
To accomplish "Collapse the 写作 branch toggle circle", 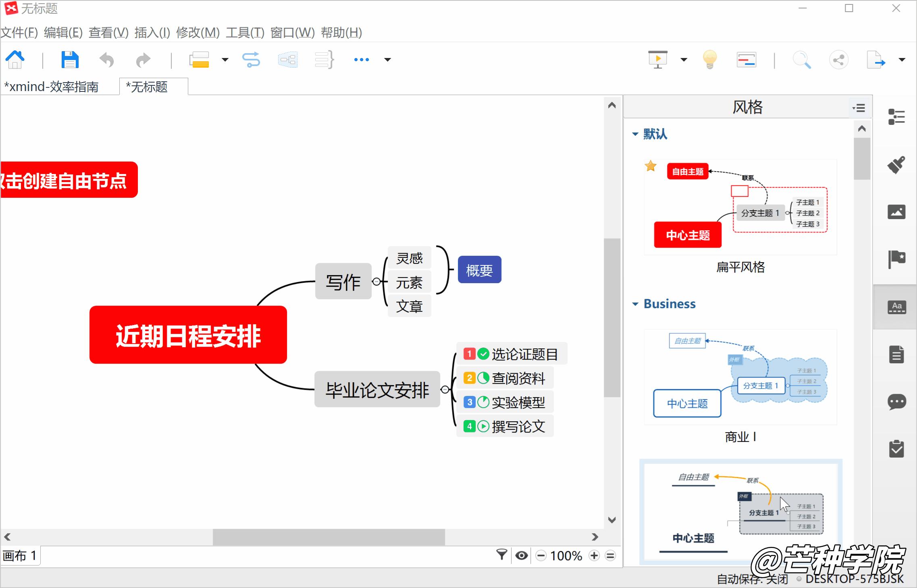I will [x=376, y=282].
